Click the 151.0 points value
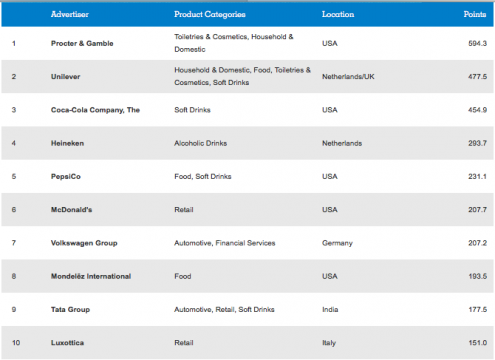495x360 pixels. click(478, 343)
